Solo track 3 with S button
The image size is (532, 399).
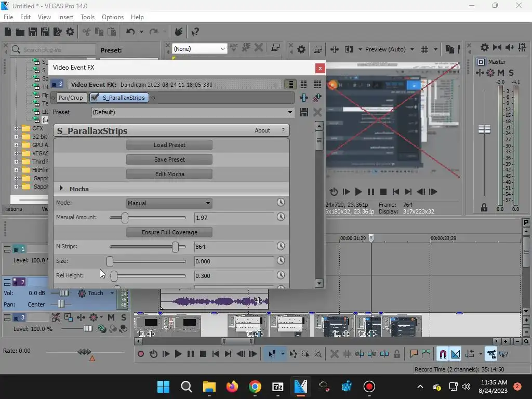(124, 317)
